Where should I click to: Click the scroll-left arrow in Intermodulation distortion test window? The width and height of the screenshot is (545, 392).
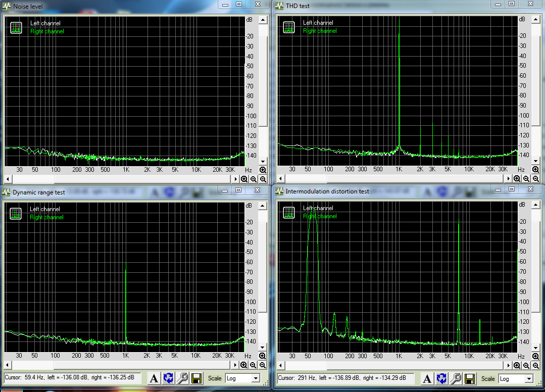pos(280,365)
